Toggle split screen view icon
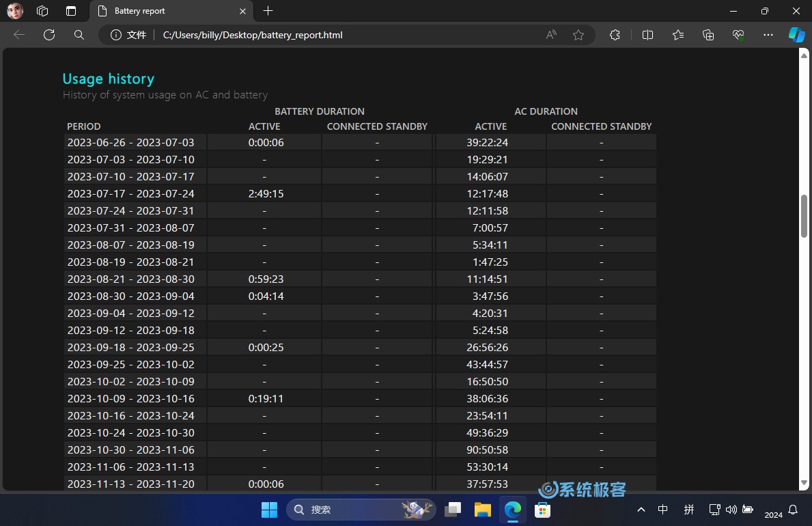 point(648,35)
